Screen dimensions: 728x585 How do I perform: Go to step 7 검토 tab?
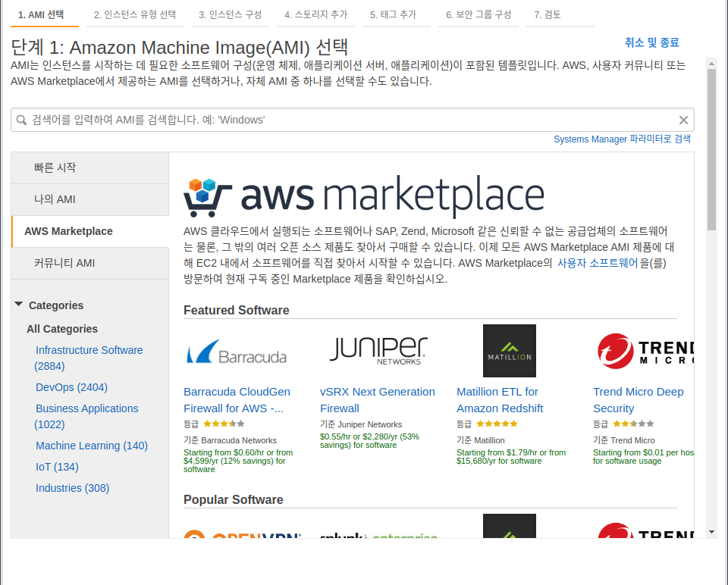click(548, 15)
